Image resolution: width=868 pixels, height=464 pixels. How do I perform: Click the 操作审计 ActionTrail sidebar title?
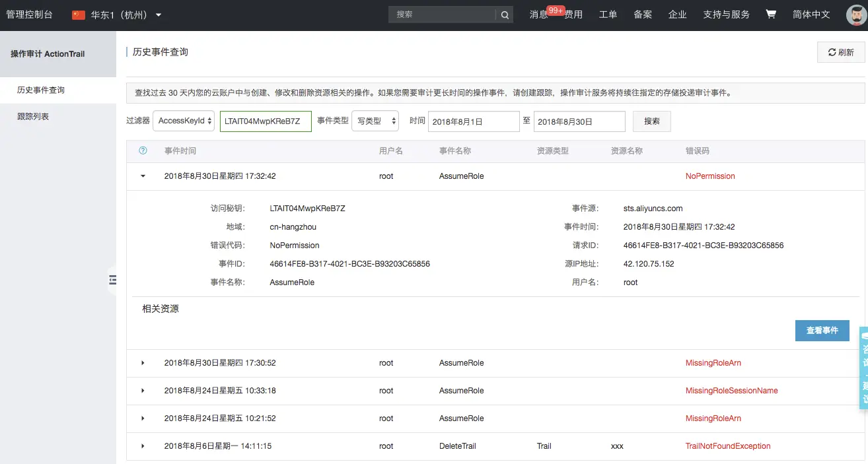(x=48, y=54)
